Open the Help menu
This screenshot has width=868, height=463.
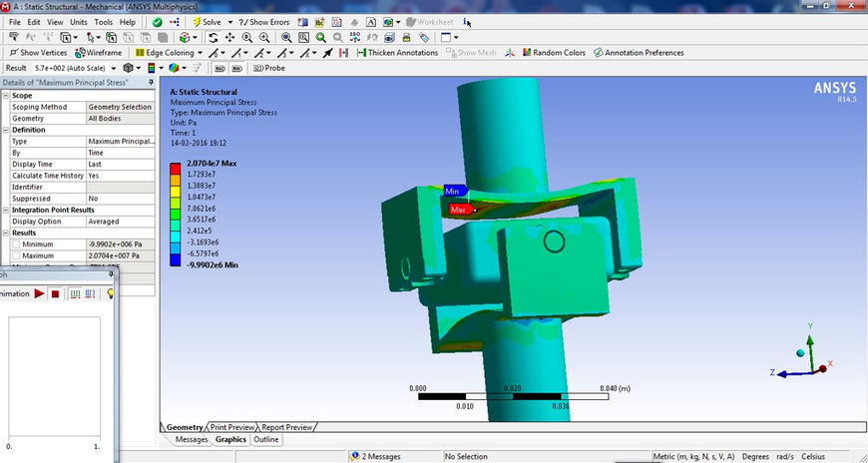[x=128, y=22]
